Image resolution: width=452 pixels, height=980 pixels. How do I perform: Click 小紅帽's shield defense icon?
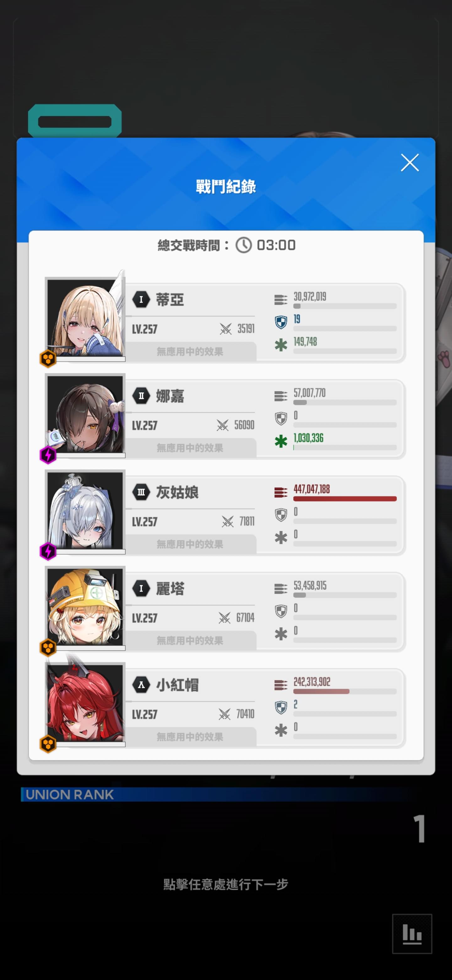281,708
